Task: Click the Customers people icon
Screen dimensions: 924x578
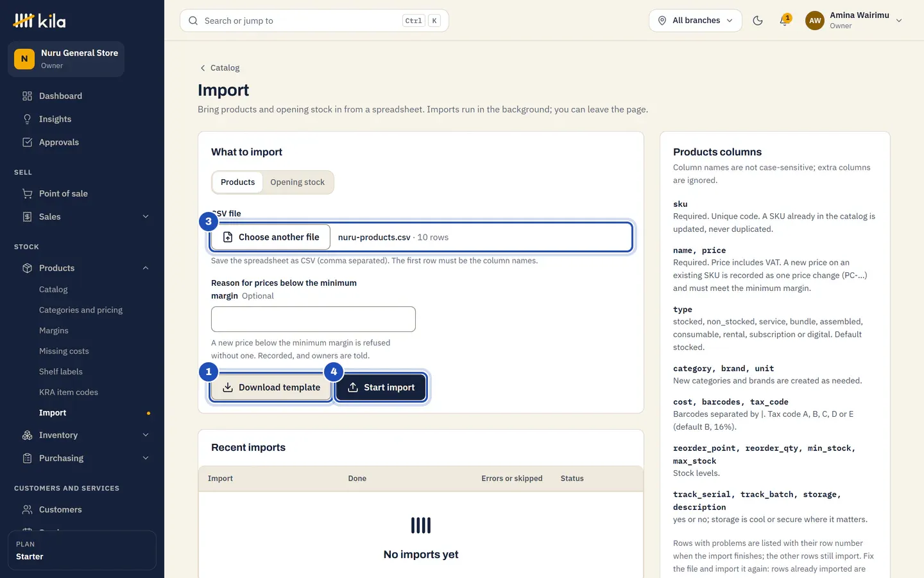Action: pyautogui.click(x=27, y=510)
